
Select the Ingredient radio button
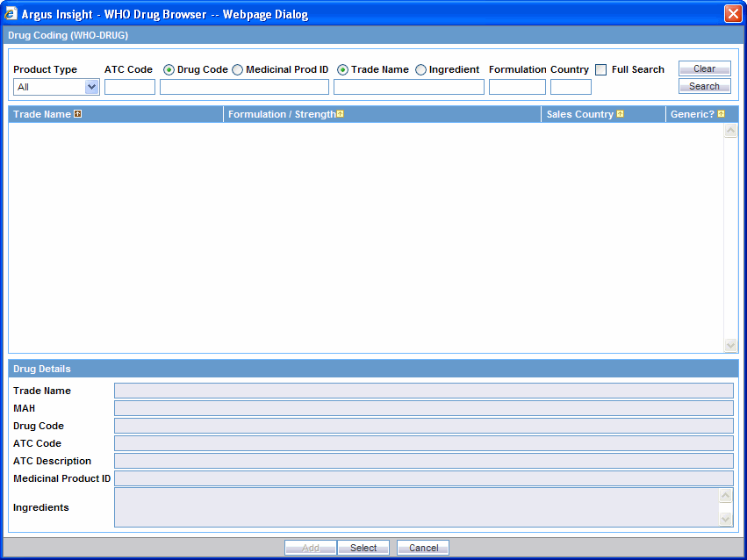(420, 70)
